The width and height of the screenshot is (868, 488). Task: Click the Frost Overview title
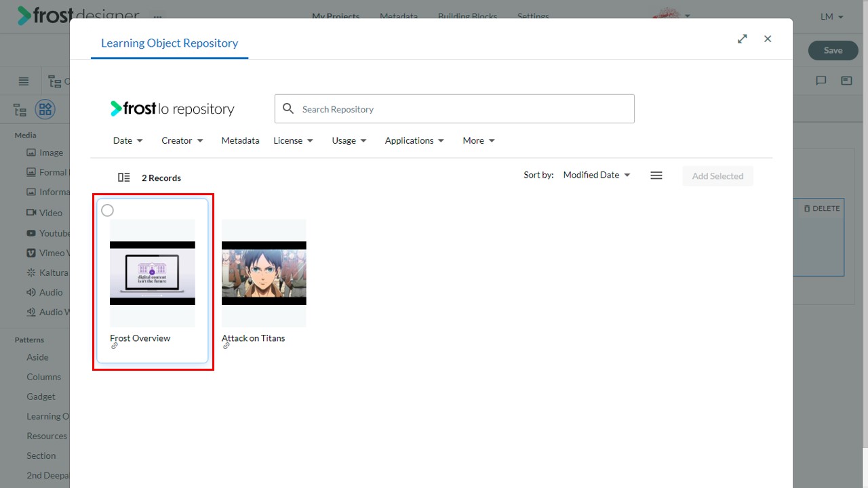tap(140, 338)
